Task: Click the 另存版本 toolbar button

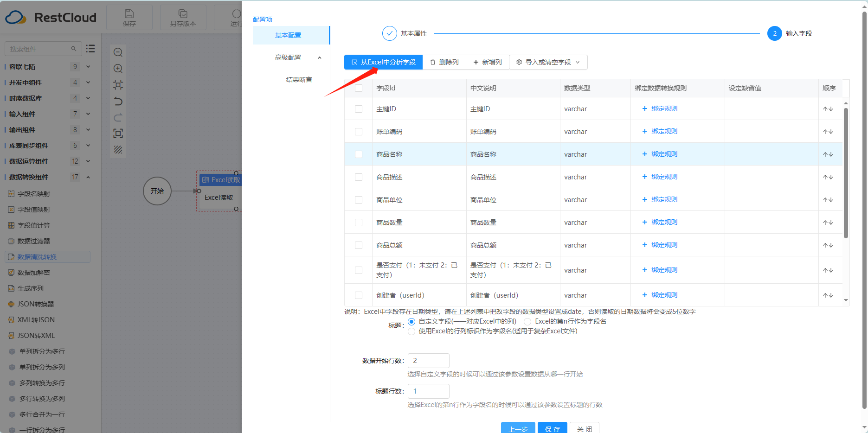Action: pos(183,18)
